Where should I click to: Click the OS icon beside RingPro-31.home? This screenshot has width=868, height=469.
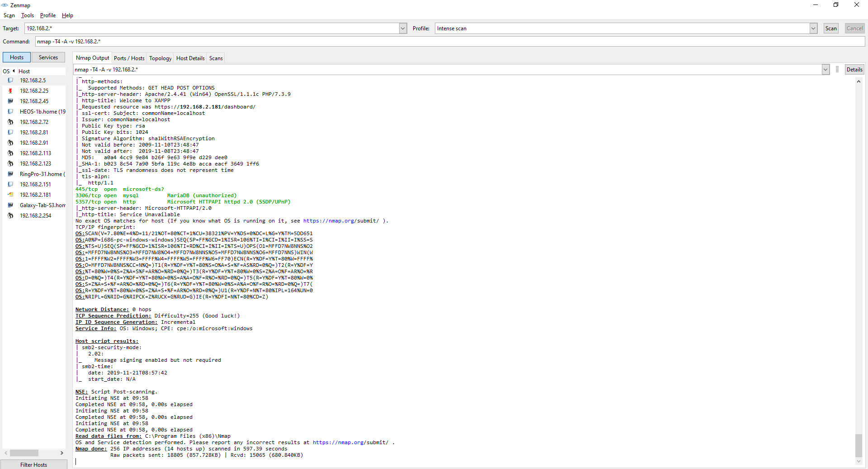[10, 174]
